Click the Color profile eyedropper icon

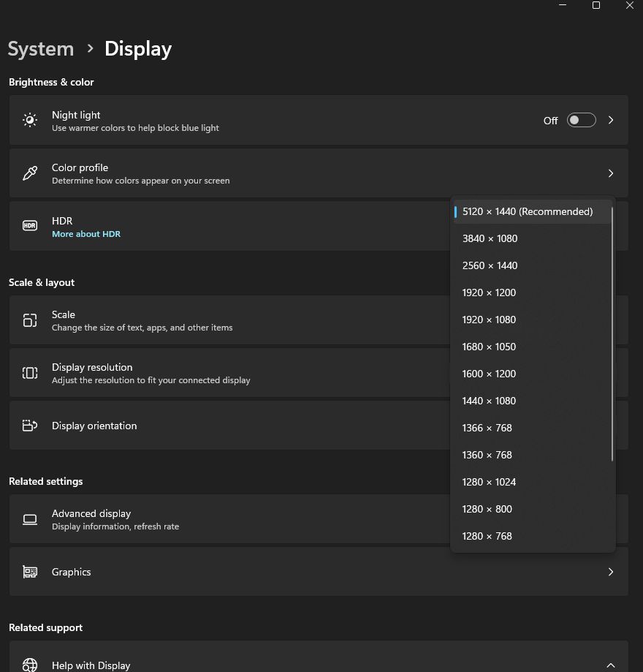pyautogui.click(x=30, y=173)
